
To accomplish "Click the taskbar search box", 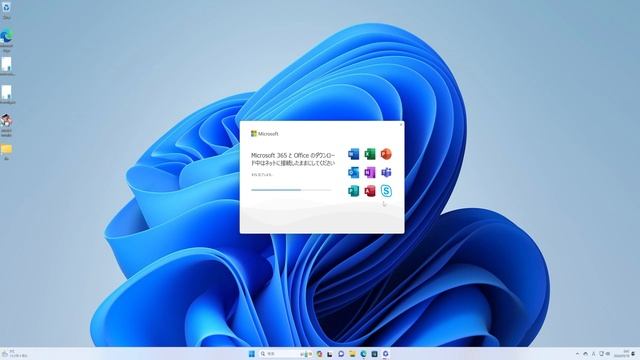I will click(x=287, y=353).
